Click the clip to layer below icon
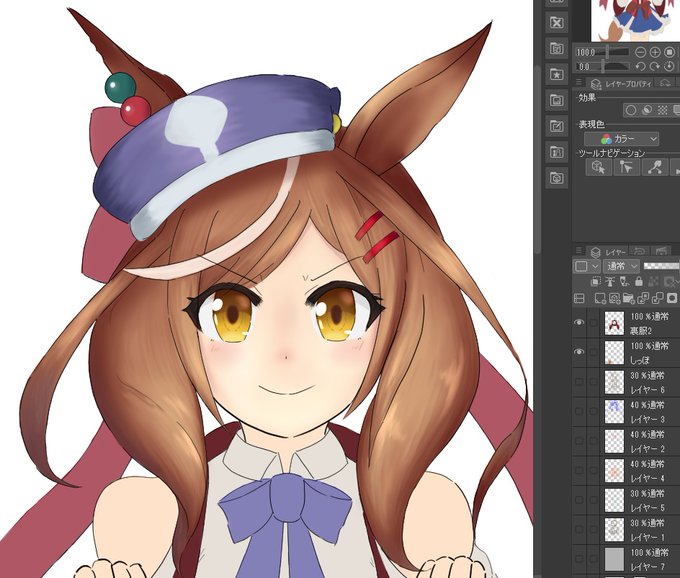The image size is (680, 578). click(x=596, y=282)
